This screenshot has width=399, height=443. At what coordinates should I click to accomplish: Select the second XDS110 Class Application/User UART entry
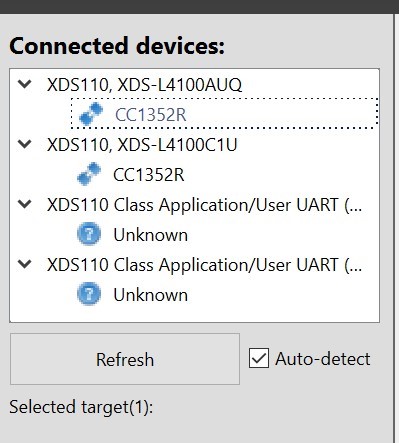(x=204, y=265)
